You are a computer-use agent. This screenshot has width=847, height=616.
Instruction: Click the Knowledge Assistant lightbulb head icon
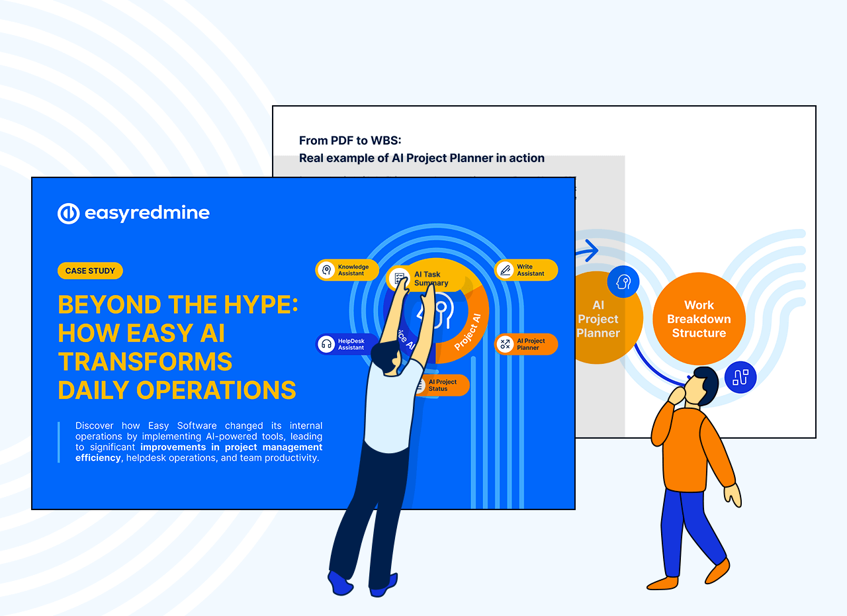pos(326,270)
